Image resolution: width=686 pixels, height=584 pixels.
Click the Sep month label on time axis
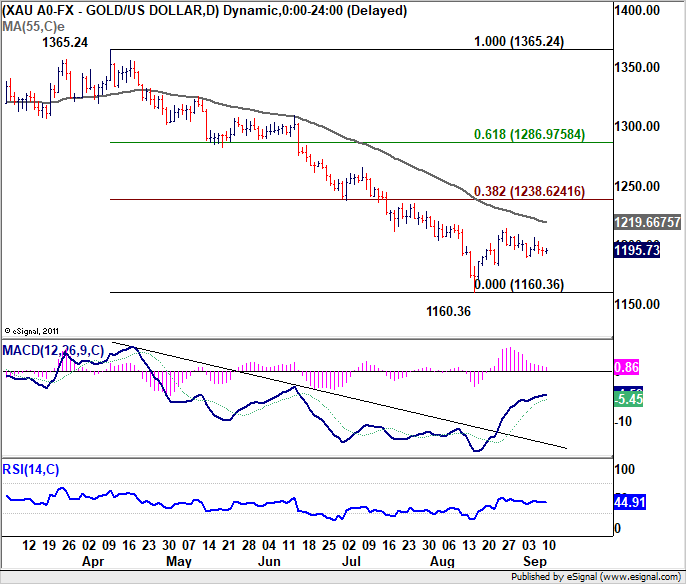click(535, 561)
